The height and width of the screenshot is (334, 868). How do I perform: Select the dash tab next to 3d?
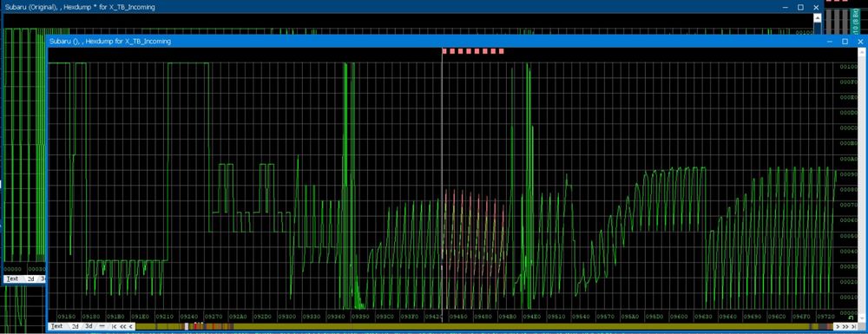102,326
